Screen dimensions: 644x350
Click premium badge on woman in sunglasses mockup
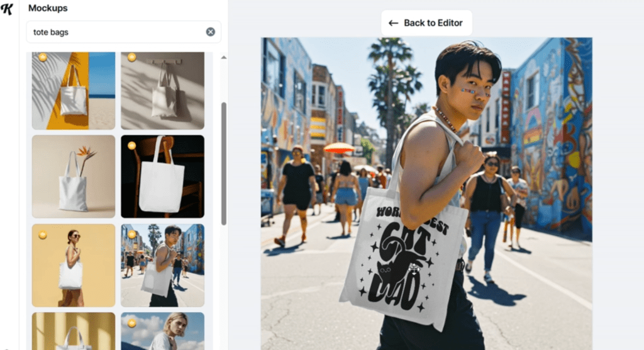tap(43, 235)
